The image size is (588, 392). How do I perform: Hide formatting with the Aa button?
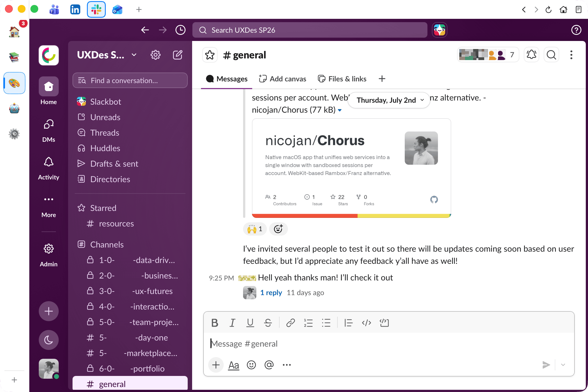point(234,365)
